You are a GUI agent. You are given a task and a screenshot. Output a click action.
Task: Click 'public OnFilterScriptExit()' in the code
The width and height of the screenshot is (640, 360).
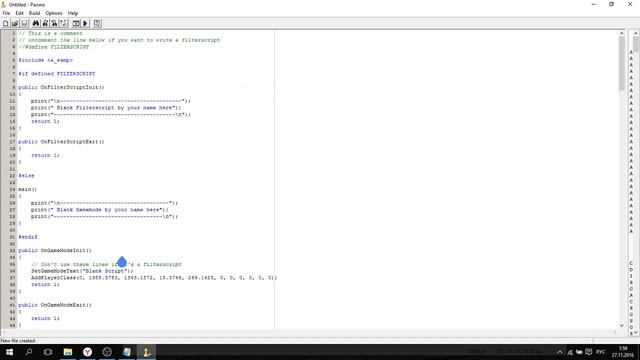point(61,142)
